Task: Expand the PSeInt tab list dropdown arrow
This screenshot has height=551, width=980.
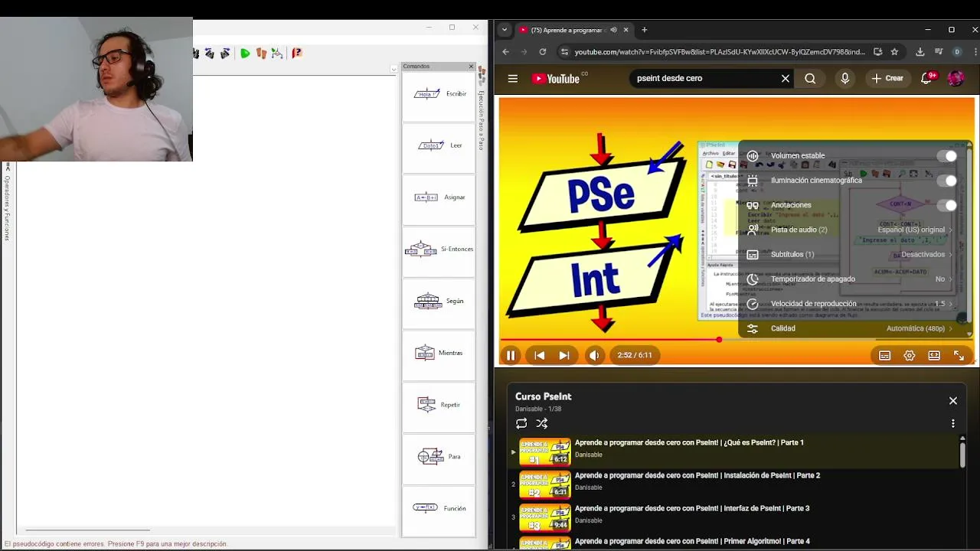Action: [394, 69]
